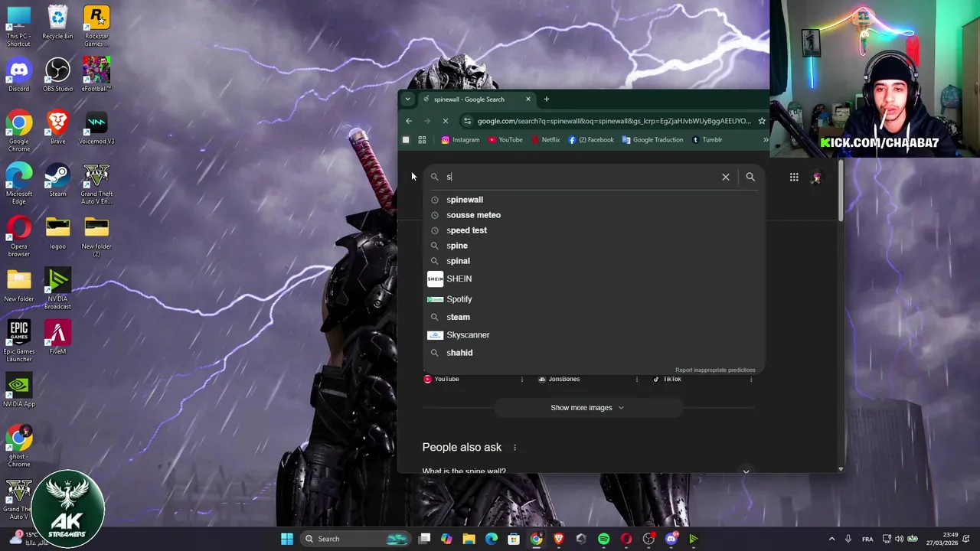Viewport: 980px width, 551px height.
Task: Open JonsBones result three-dot menu
Action: 636,379
